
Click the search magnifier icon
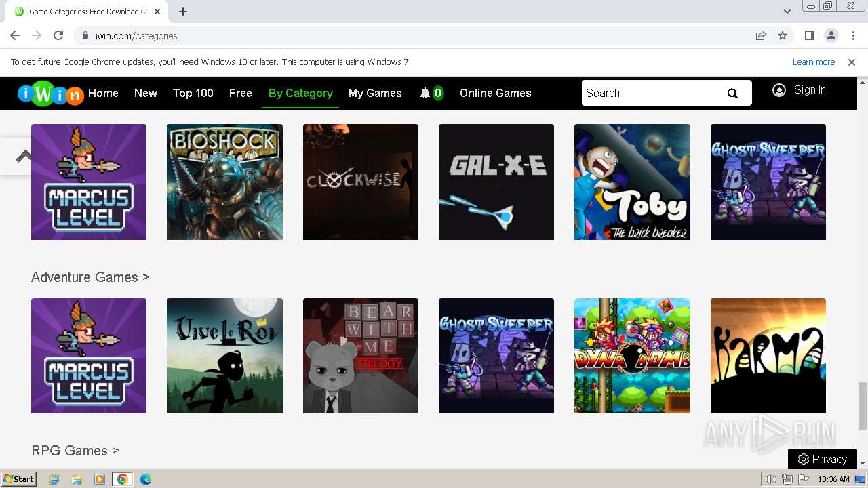[732, 94]
